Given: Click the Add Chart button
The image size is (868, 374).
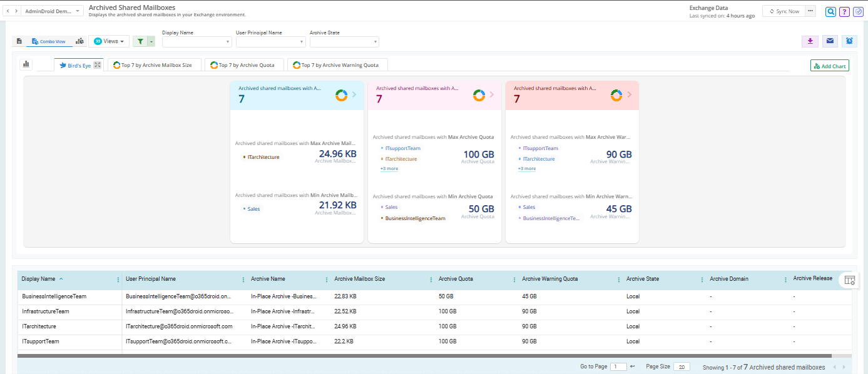Looking at the screenshot, I should pos(829,66).
